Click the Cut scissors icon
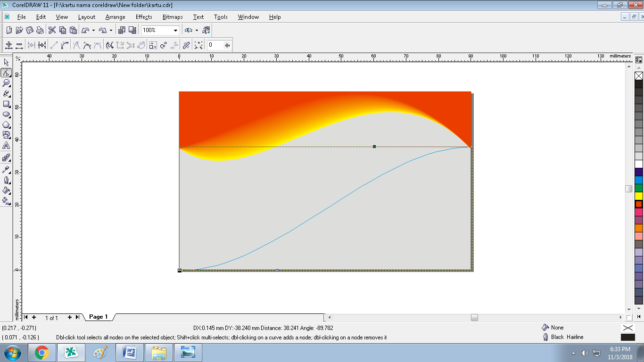 click(x=52, y=30)
